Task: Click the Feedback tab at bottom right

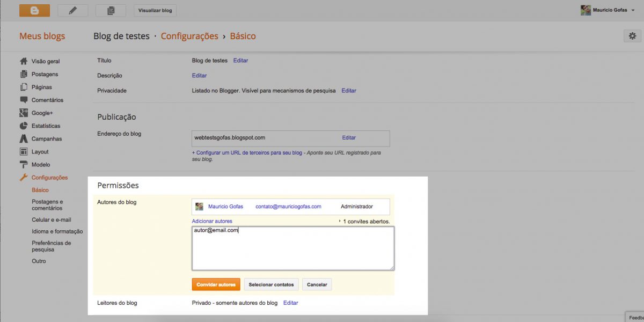Action: [634, 317]
